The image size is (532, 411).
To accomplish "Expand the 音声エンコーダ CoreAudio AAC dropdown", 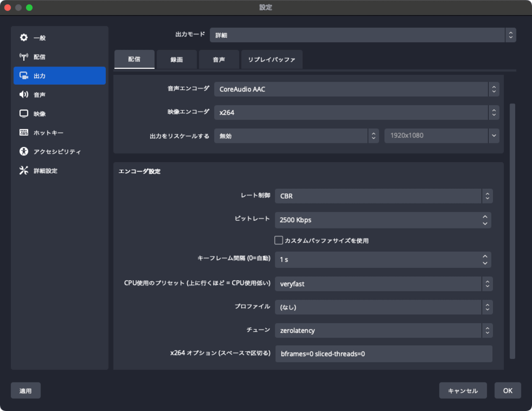I will (x=356, y=89).
